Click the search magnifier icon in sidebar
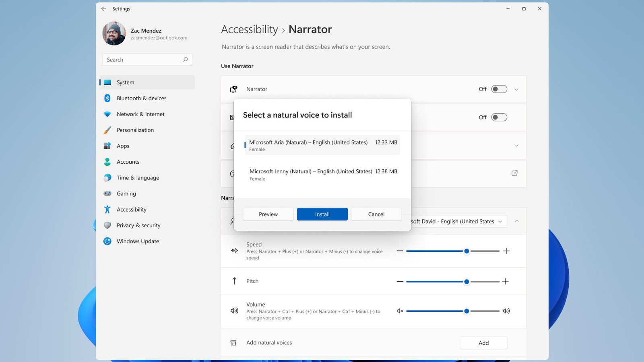 (185, 60)
